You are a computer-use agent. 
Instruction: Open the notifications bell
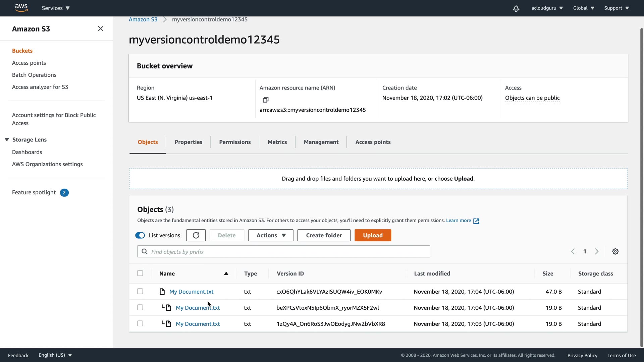(x=516, y=8)
